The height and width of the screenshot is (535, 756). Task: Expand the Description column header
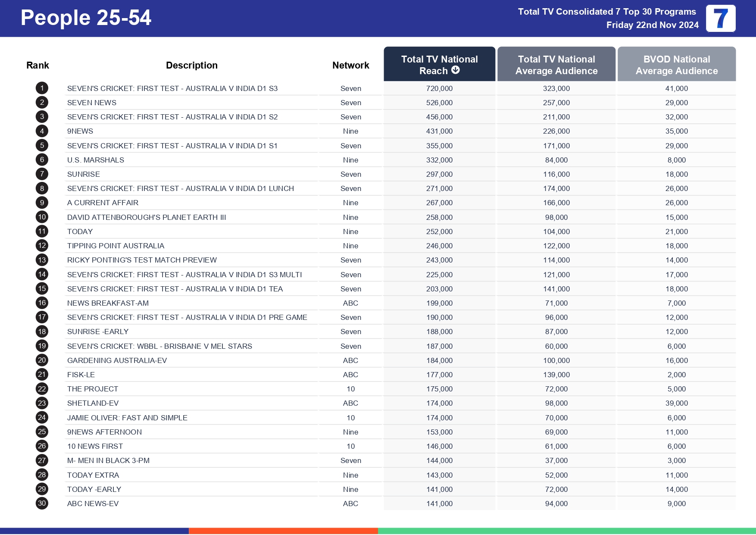click(192, 65)
